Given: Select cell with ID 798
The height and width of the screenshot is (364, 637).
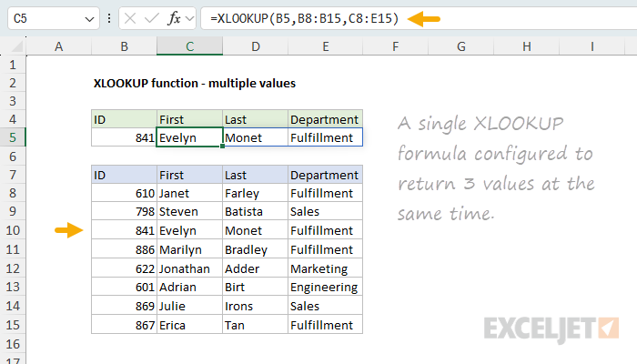Looking at the screenshot, I should 125,212.
